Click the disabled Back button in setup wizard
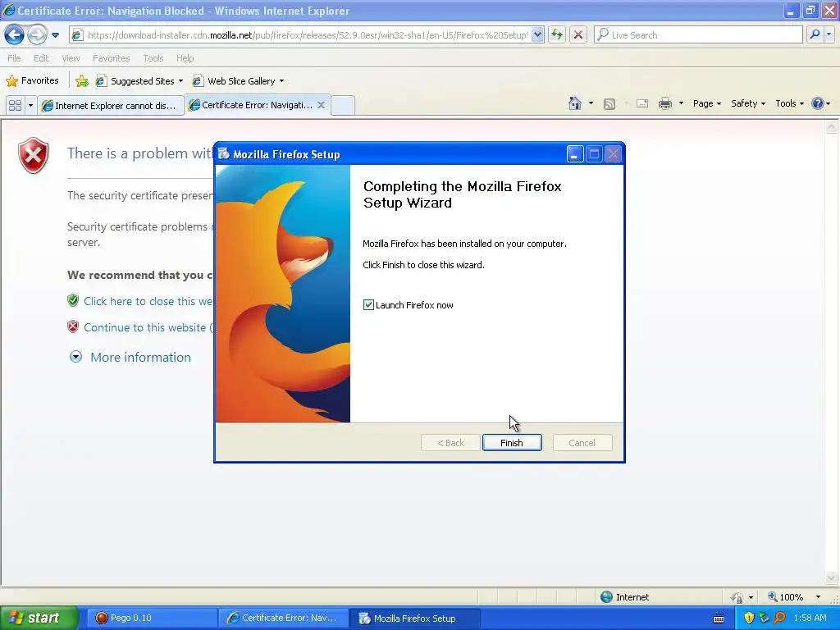Screen dimensions: 840x630 (450, 442)
